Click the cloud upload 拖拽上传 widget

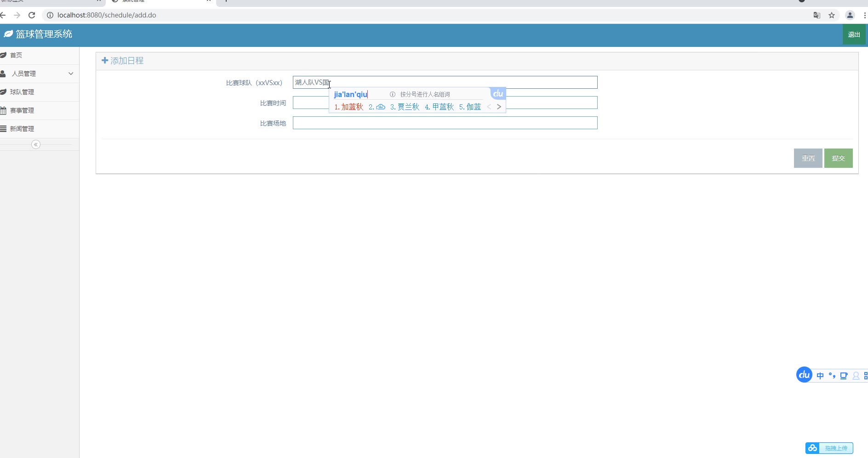coord(829,448)
